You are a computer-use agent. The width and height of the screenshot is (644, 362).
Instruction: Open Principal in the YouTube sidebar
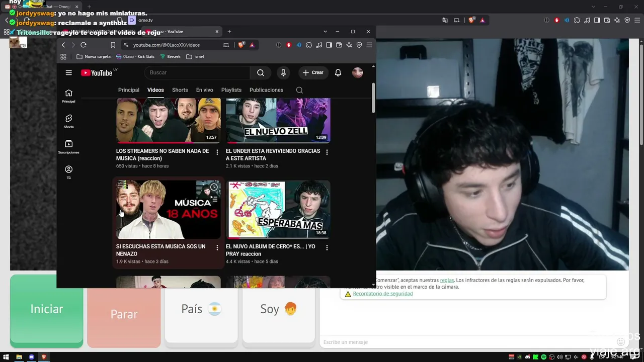point(68,96)
